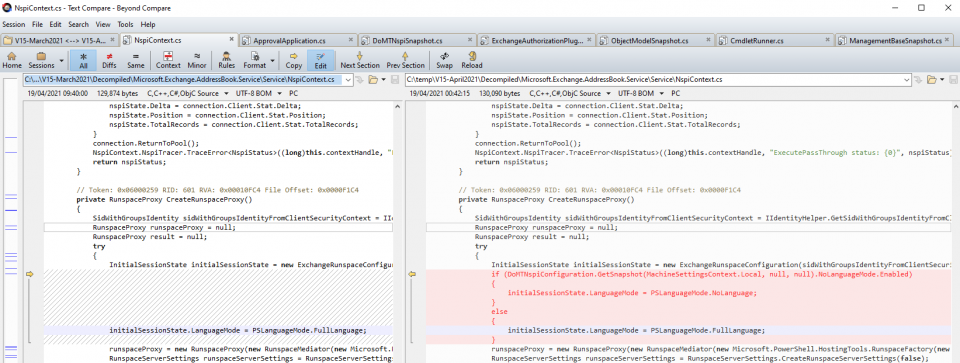Reload the comparison files

(x=472, y=60)
